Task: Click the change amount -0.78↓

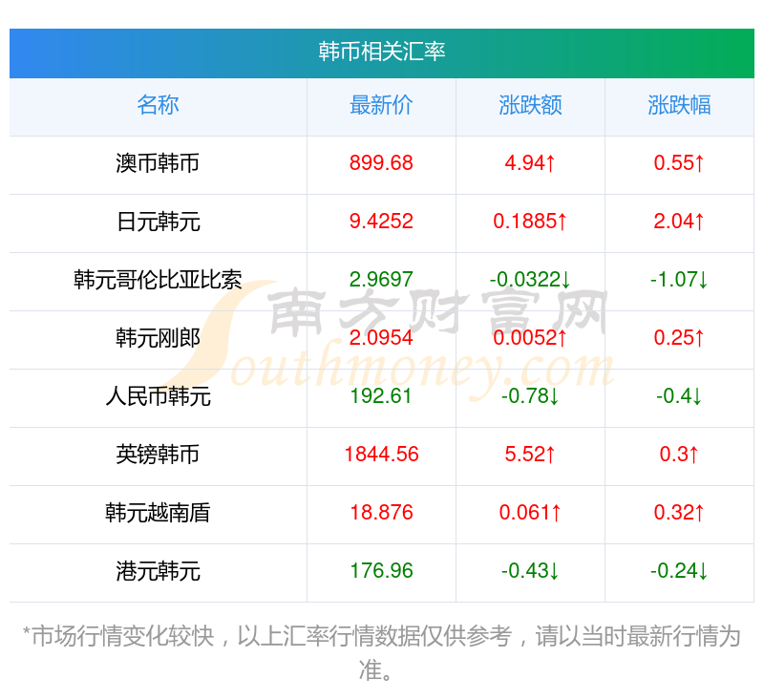Action: [x=530, y=396]
